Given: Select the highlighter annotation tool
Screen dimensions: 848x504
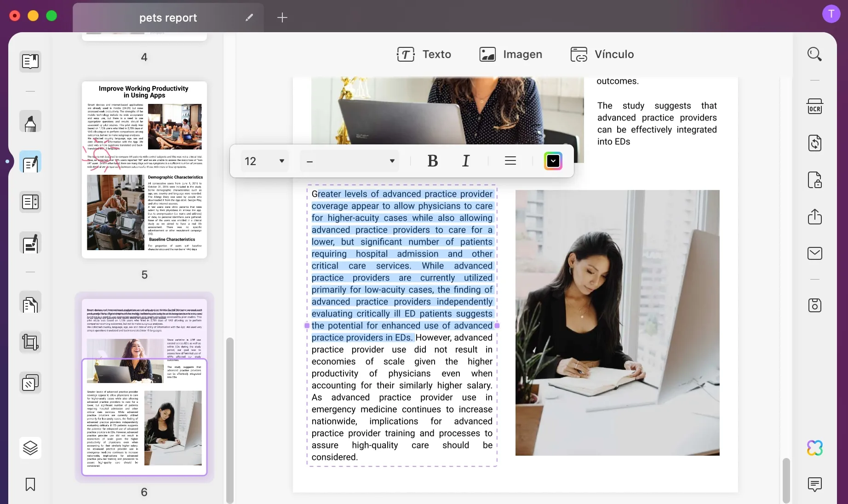Looking at the screenshot, I should pos(30,121).
